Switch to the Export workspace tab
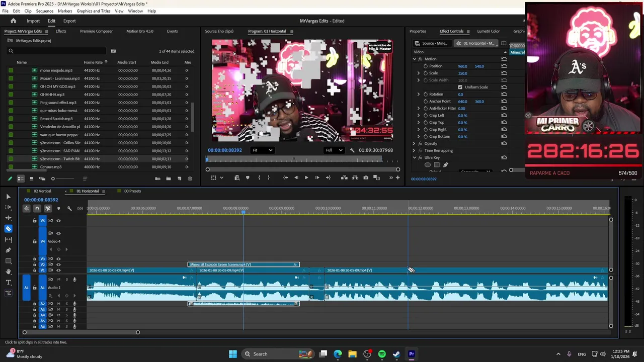This screenshot has height=362, width=644. coord(69,21)
